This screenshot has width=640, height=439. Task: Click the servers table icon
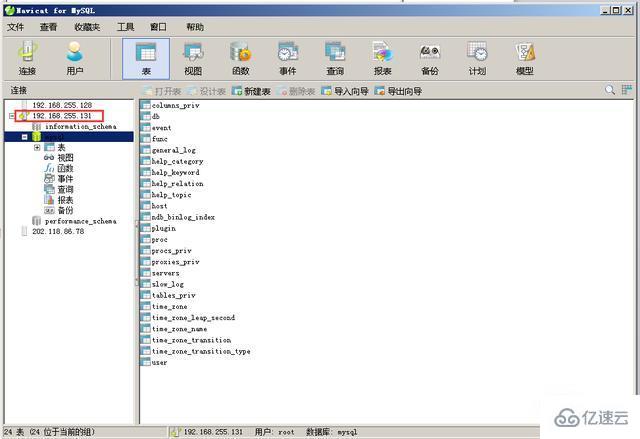pyautogui.click(x=145, y=273)
